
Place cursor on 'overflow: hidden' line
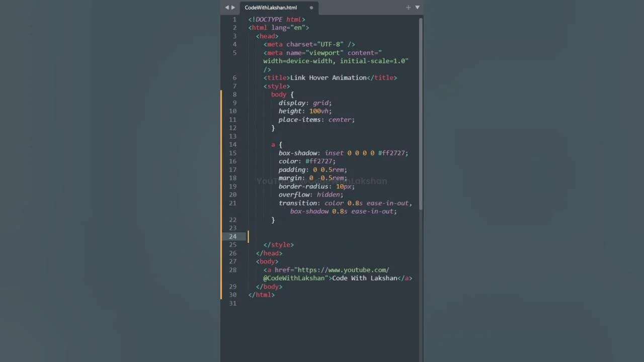(310, 195)
